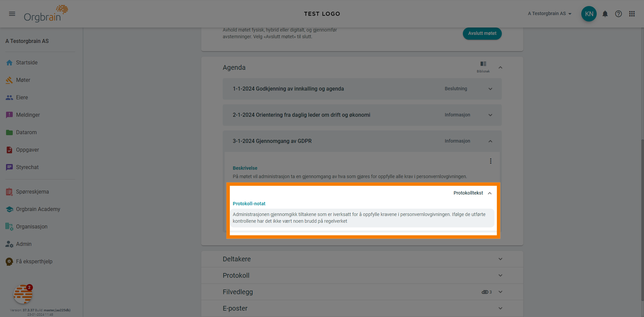This screenshot has width=644, height=317.
Task: Click the KN user avatar
Action: pos(589,14)
